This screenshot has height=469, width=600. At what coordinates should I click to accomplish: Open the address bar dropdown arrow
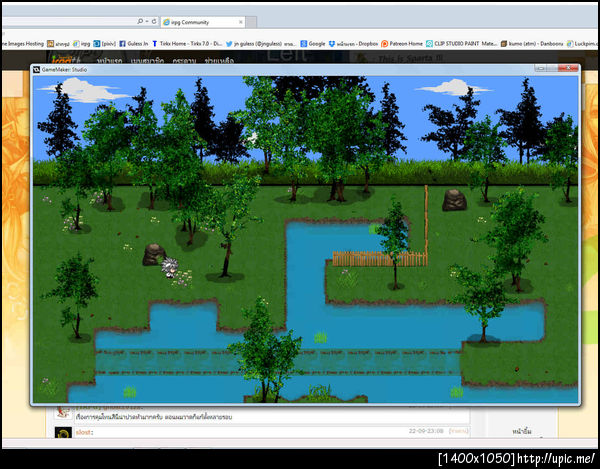click(147, 21)
